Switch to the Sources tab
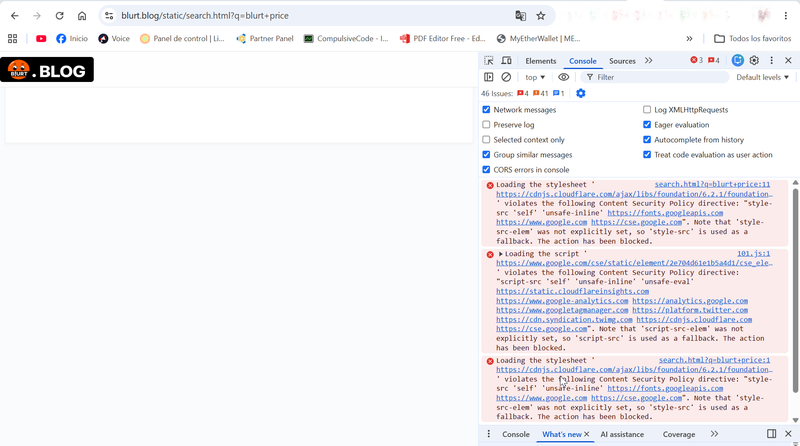The image size is (800, 446). point(622,61)
